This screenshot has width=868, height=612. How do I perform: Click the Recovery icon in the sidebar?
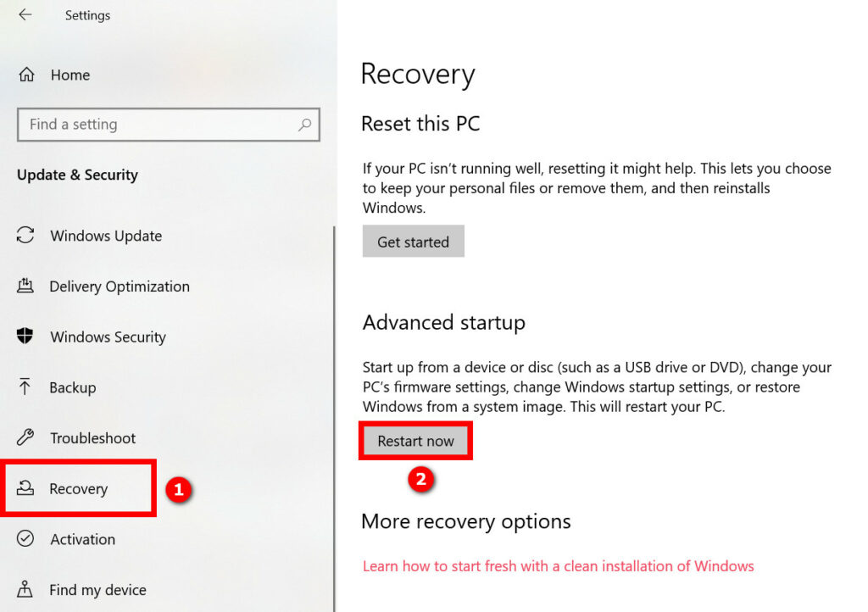pos(25,487)
